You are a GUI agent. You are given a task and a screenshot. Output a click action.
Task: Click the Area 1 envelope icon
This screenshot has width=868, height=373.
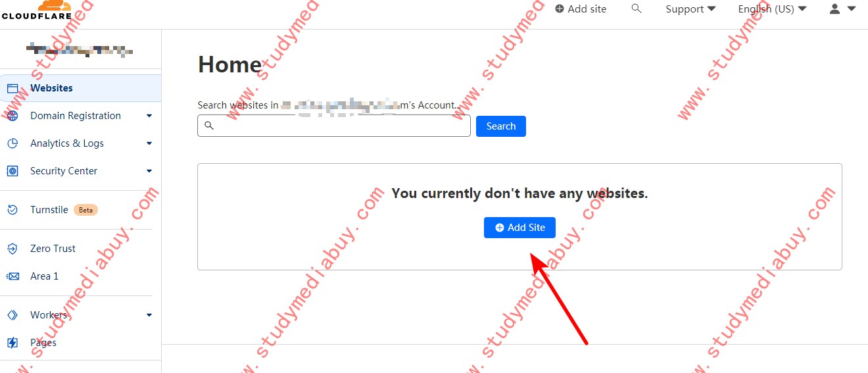[x=12, y=276]
